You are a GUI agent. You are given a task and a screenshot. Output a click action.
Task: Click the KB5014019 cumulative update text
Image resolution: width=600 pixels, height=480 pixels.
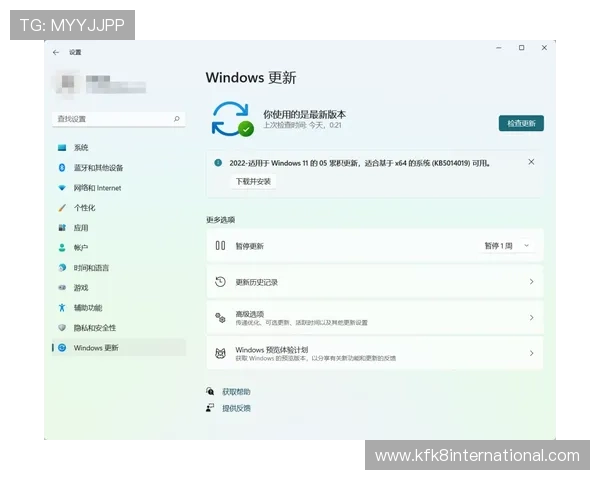pos(360,163)
